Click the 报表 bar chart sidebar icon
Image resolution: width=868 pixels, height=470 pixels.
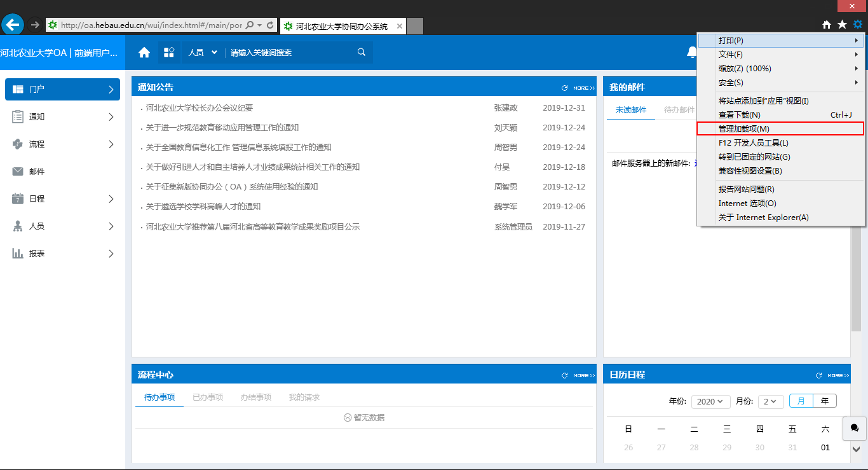[18, 253]
